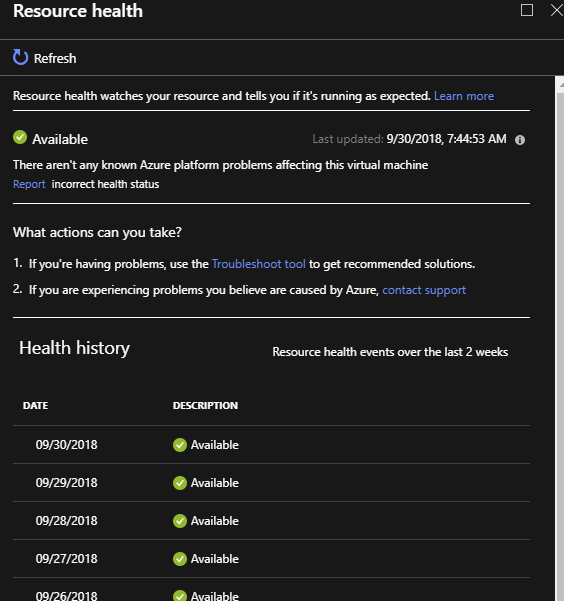Select the 09/28/2018 history row date
564x601 pixels.
point(67,521)
